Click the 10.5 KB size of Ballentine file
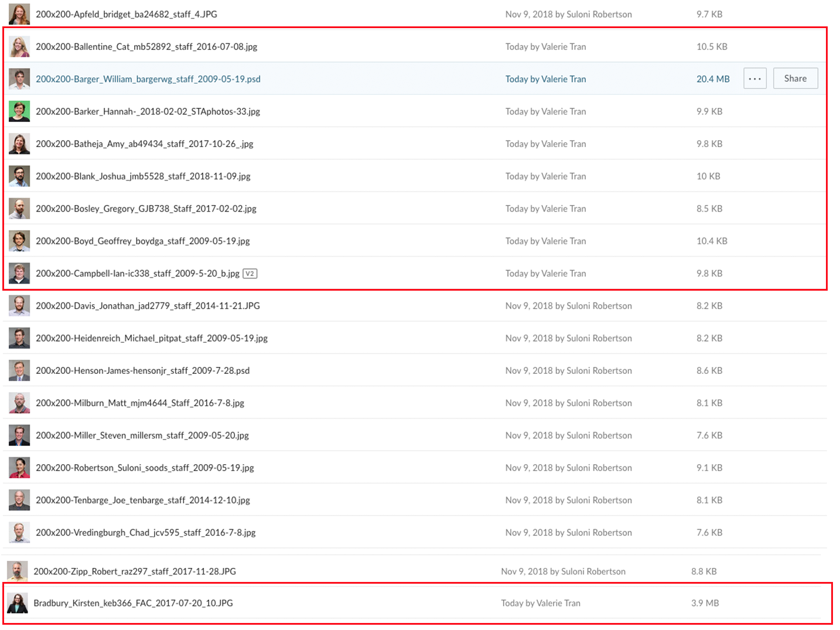 [x=712, y=46]
